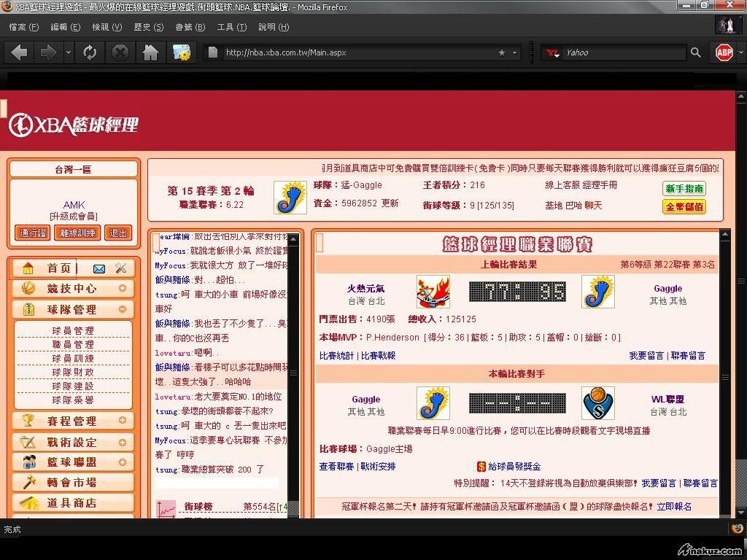Click the WL聯盟 team logo
747x560 pixels.
(x=598, y=402)
